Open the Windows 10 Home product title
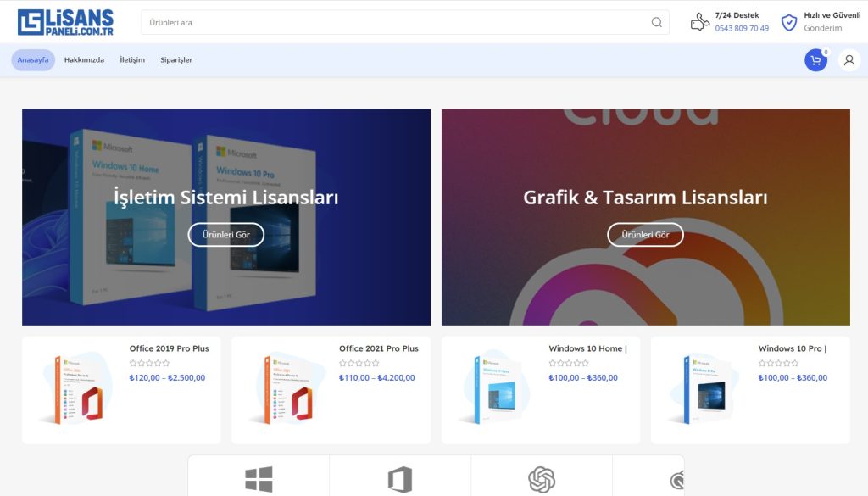 (588, 348)
